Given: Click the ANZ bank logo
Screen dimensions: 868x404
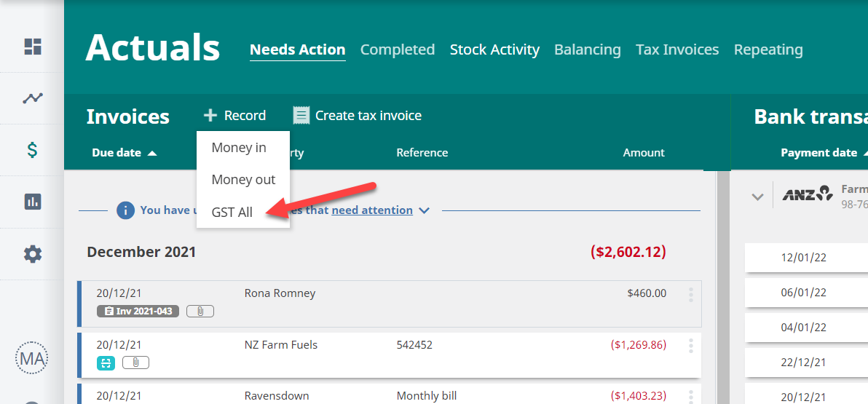Looking at the screenshot, I should point(807,193).
